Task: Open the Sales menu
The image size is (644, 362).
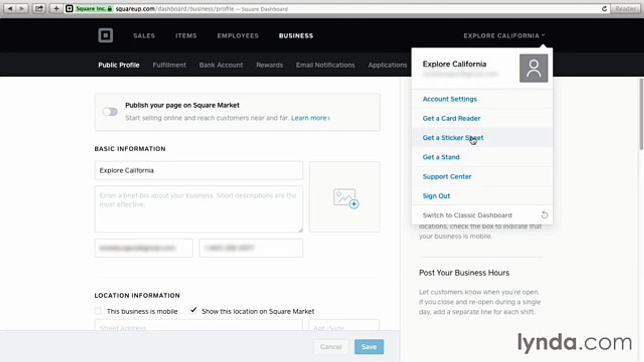Action: click(144, 36)
